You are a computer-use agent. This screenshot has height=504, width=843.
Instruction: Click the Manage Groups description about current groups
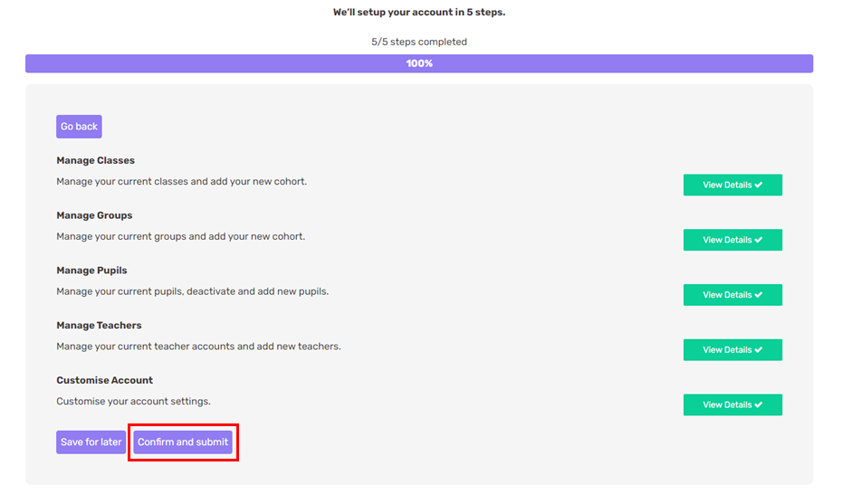coord(181,236)
